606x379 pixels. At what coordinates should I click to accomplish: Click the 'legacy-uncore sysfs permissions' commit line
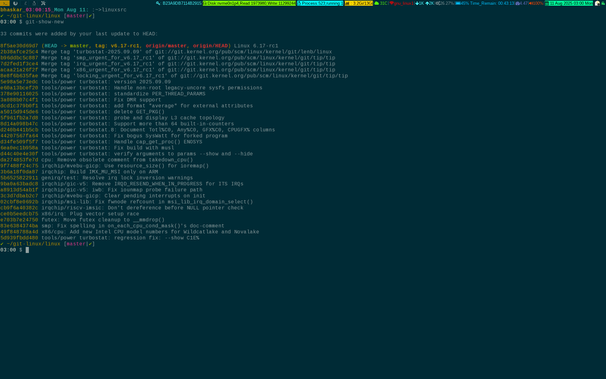click(131, 88)
